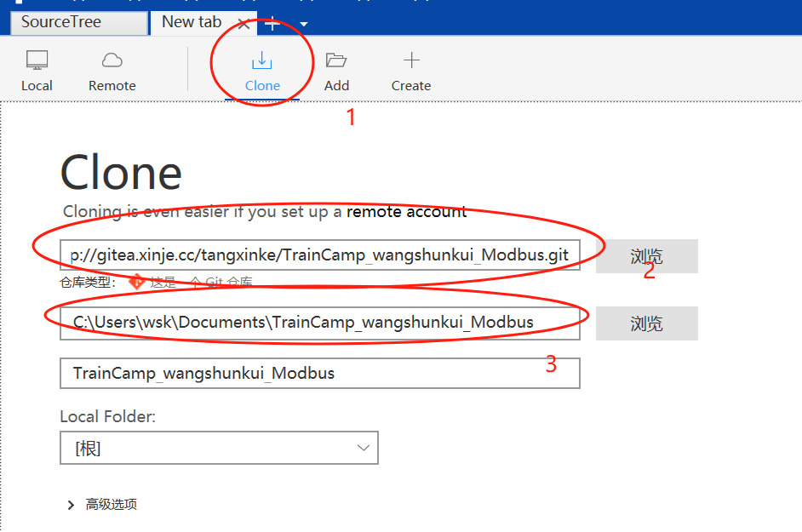Click the Add repository folder icon
The width and height of the screenshot is (802, 532).
[336, 71]
